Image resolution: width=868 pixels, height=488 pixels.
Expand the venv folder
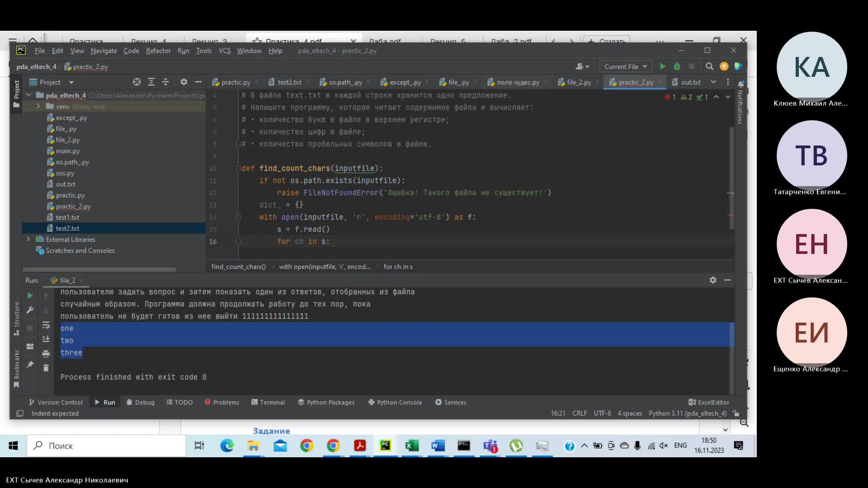pyautogui.click(x=38, y=106)
